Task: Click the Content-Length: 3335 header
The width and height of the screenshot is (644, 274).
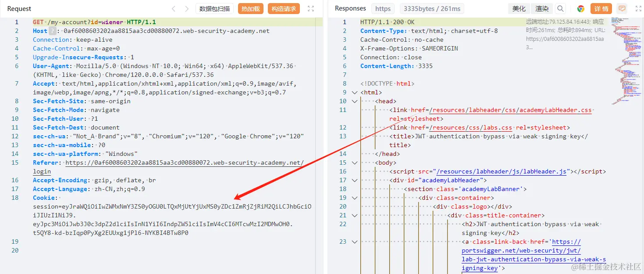Action: pyautogui.click(x=396, y=66)
